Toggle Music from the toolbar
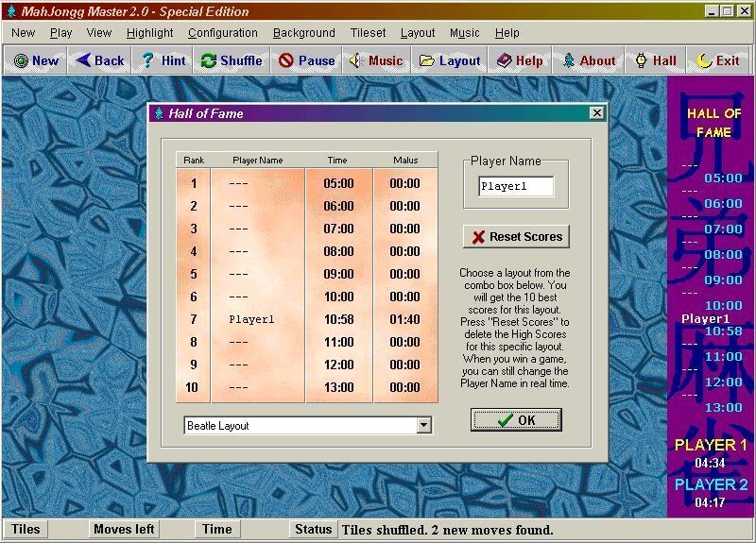This screenshot has height=543, width=756. coord(376,60)
